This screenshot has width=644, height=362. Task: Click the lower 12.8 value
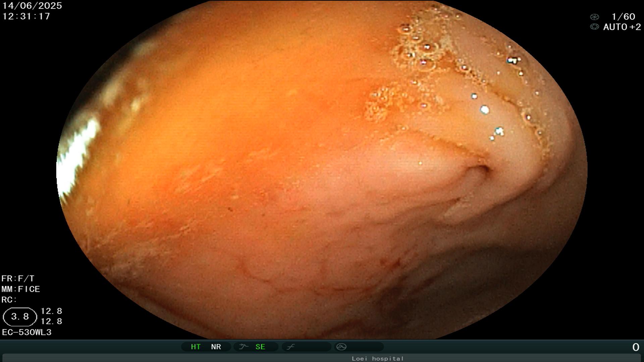[51, 321]
